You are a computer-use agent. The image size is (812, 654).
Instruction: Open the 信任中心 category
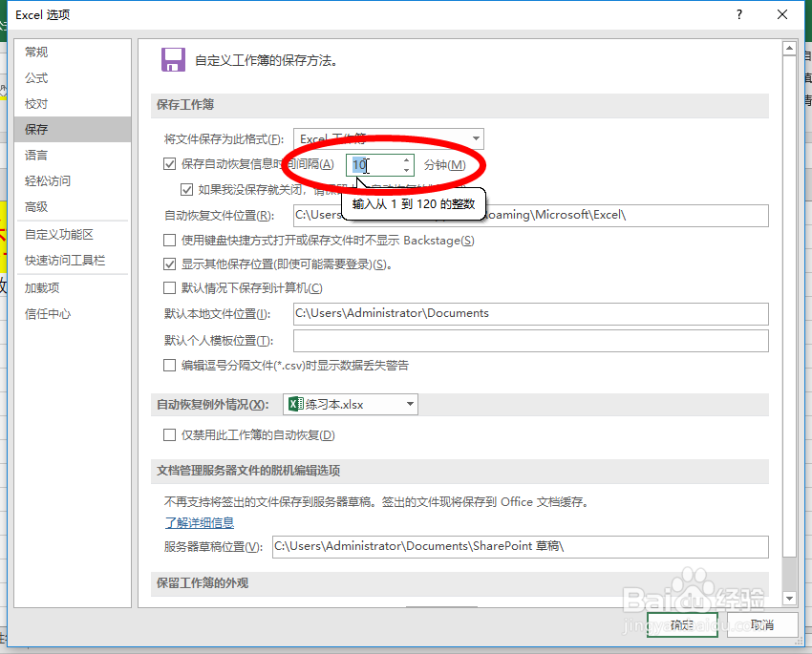tap(73, 313)
